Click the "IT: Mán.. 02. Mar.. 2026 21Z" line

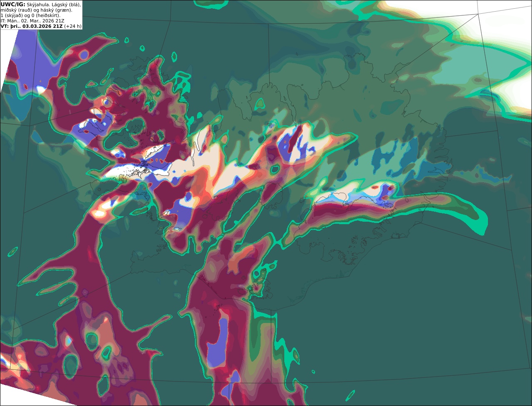point(32,21)
